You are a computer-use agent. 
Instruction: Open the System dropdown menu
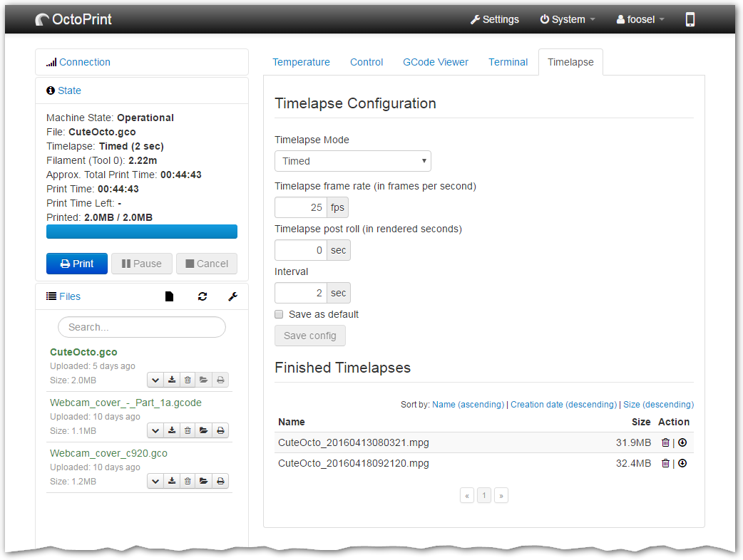click(568, 19)
